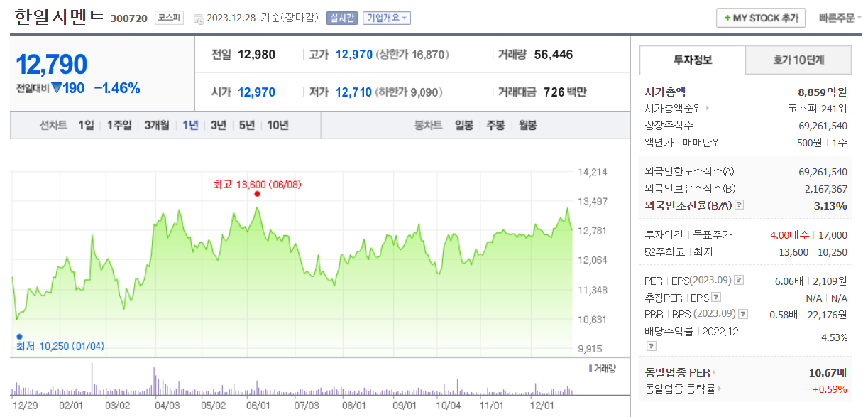
Task: Select 3개월 line chart period
Action: (157, 126)
